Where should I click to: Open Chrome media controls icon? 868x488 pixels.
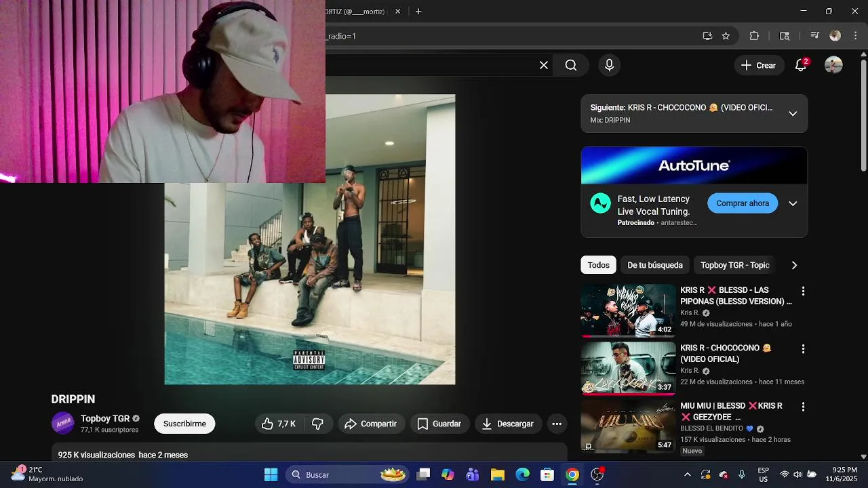[x=814, y=36]
